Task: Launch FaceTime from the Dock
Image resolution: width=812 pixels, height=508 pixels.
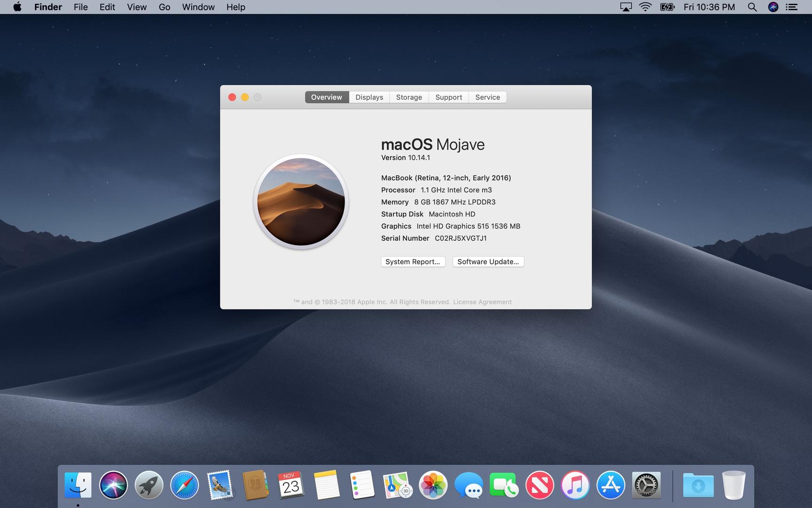Action: (504, 485)
